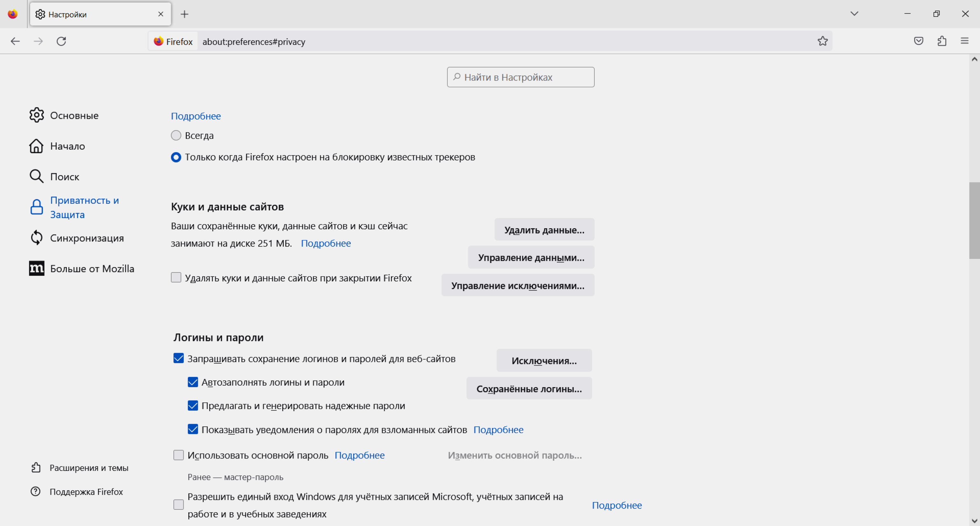The image size is (980, 526).
Task: Click the Управление исключениями button
Action: coord(517,285)
